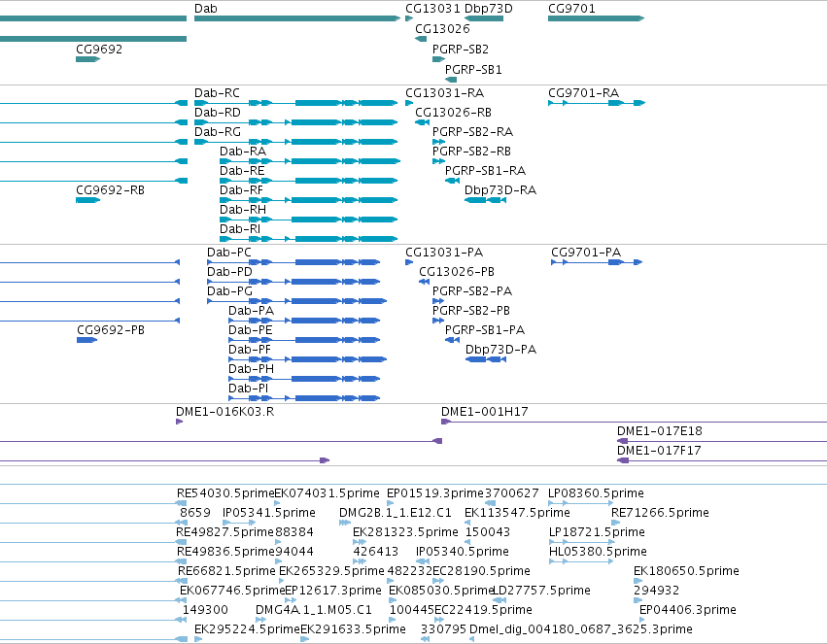Click the RE54030.5prime EST label
The image size is (827, 644).
225,493
